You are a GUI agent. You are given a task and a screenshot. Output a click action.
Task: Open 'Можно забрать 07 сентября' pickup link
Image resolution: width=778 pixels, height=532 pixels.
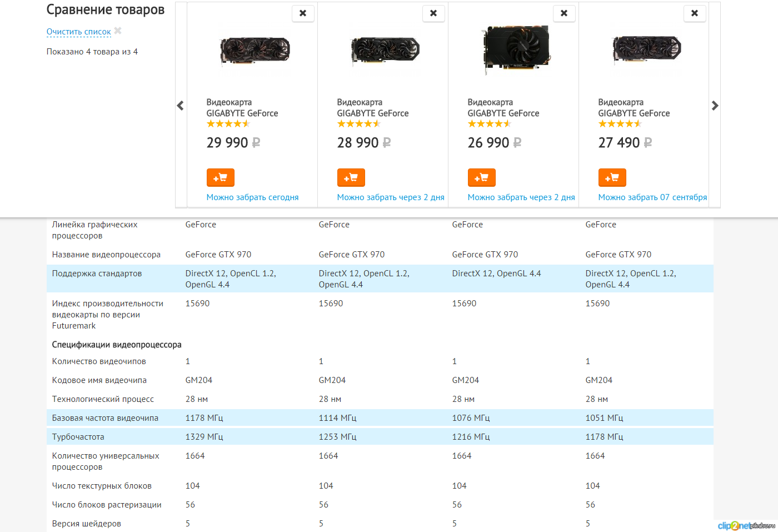tap(652, 197)
